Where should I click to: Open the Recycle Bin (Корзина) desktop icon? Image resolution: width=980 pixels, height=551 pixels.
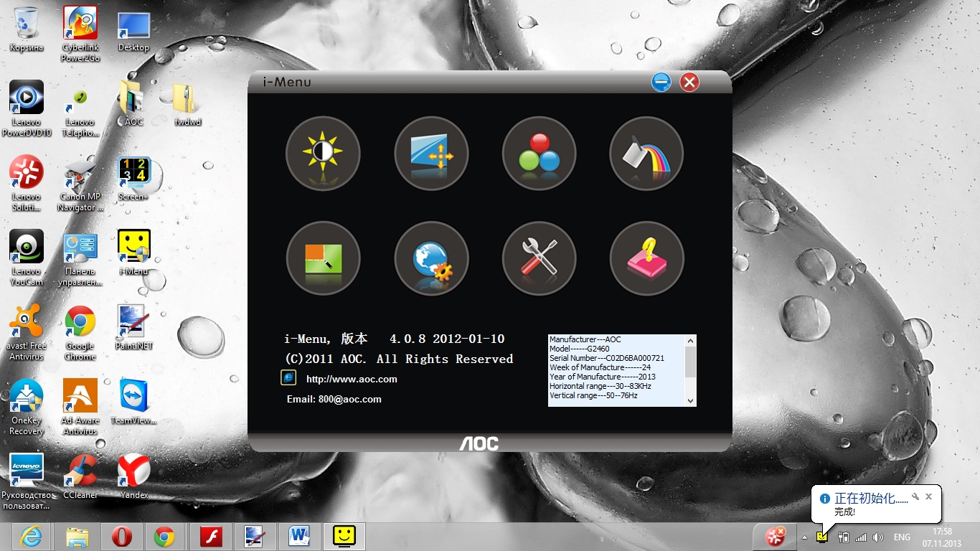[x=27, y=29]
